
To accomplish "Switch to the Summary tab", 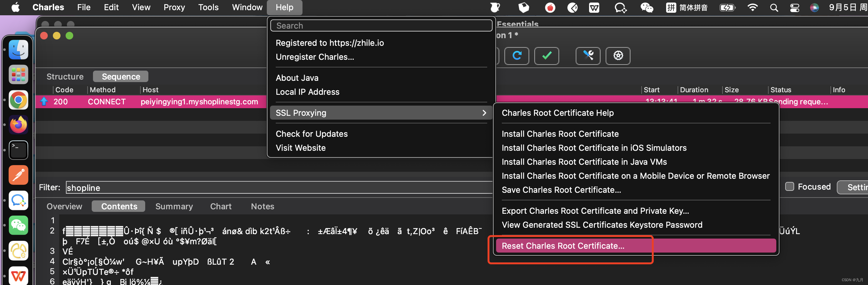I will tap(174, 206).
